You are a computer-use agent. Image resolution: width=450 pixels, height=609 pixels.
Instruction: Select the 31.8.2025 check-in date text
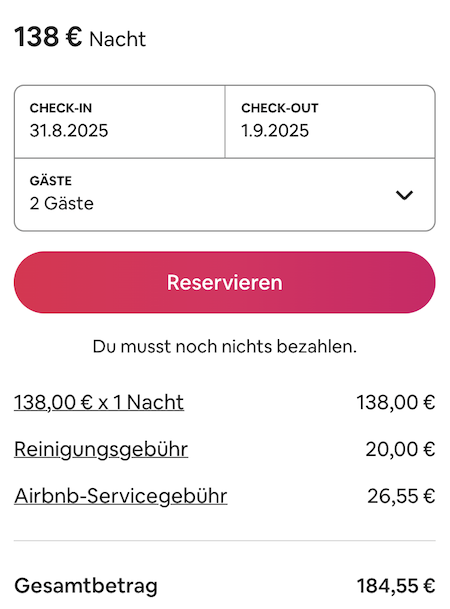pos(69,130)
